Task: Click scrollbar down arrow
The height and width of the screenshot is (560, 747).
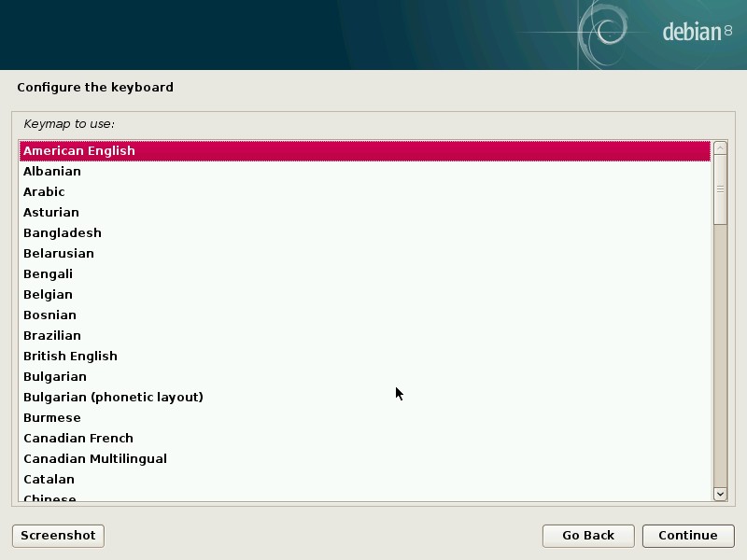Action: pyautogui.click(x=720, y=494)
